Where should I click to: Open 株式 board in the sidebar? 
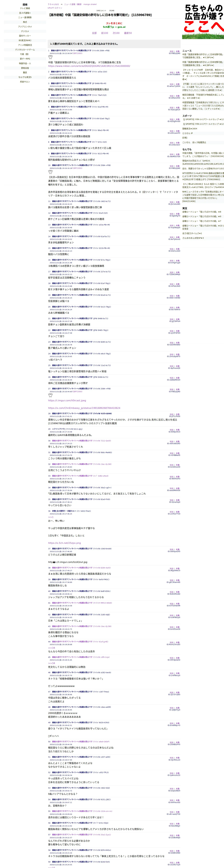coord(25,22)
